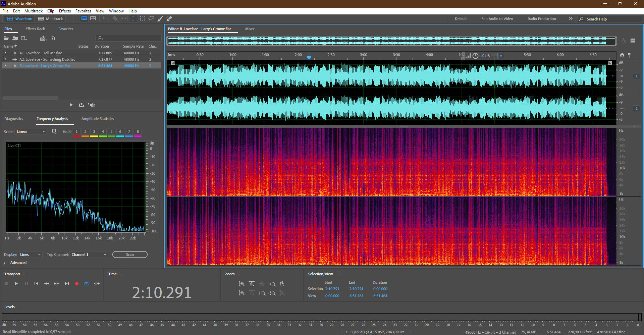The width and height of the screenshot is (644, 335).
Task: Toggle Auto-Play speaker icon in Files panel
Action: [x=92, y=105]
